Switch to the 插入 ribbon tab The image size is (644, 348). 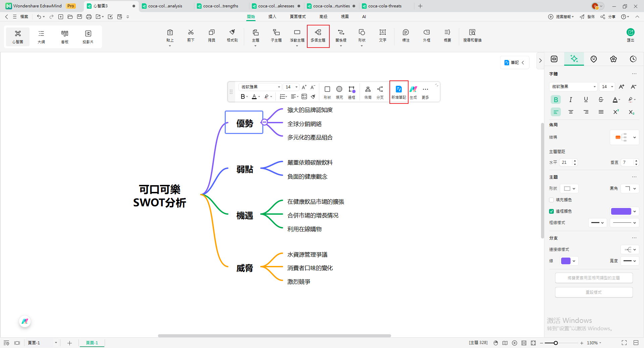(x=272, y=16)
